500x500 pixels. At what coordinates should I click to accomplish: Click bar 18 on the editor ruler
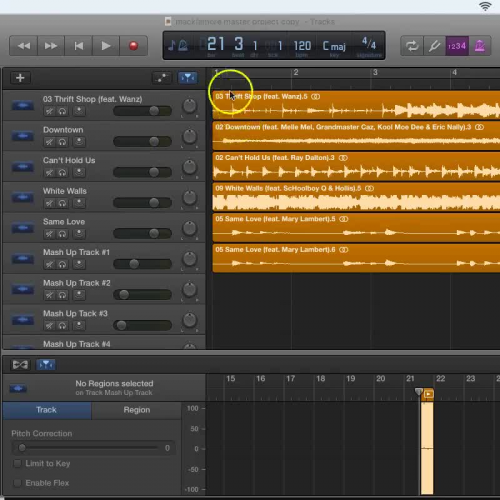pyautogui.click(x=321, y=379)
